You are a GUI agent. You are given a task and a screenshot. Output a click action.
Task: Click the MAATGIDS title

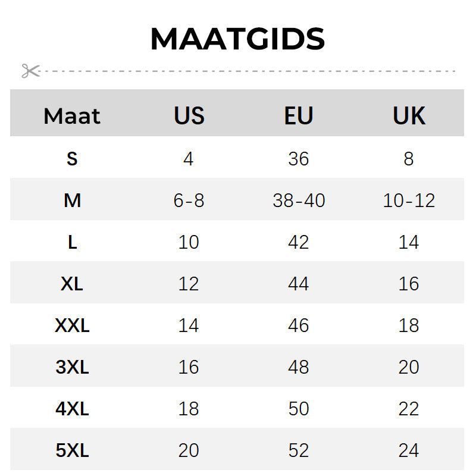click(x=237, y=39)
